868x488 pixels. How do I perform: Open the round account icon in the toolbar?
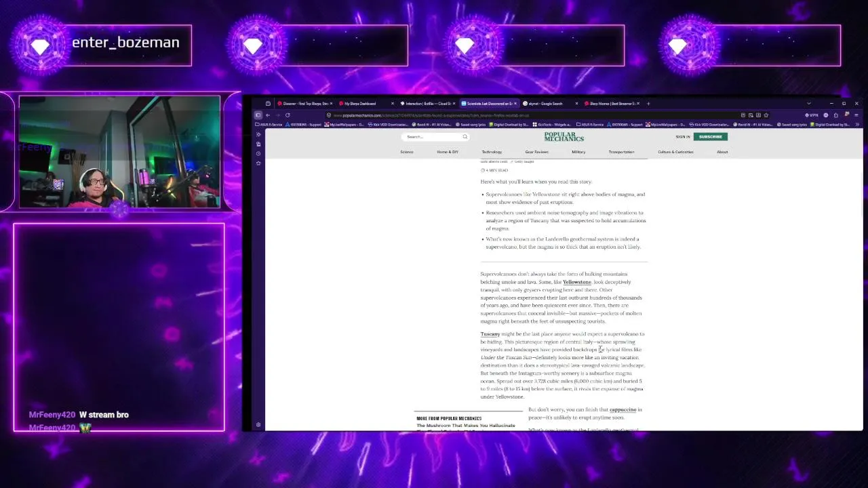click(x=825, y=115)
